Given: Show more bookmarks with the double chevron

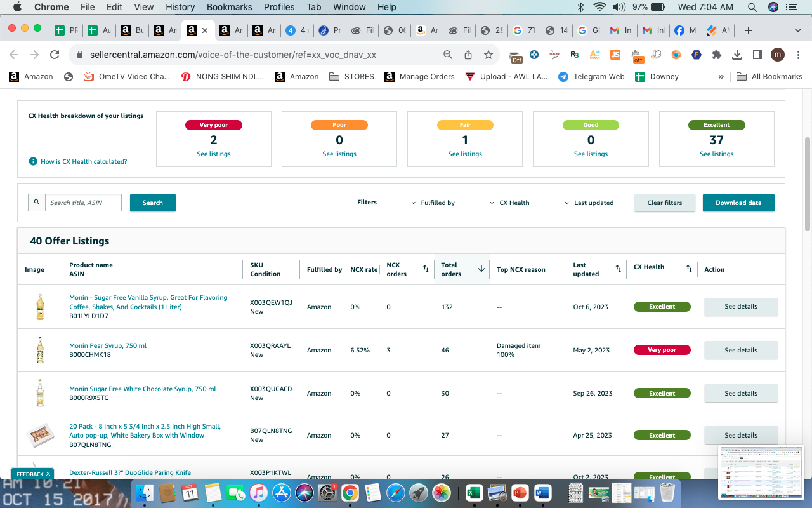Looking at the screenshot, I should coord(721,76).
